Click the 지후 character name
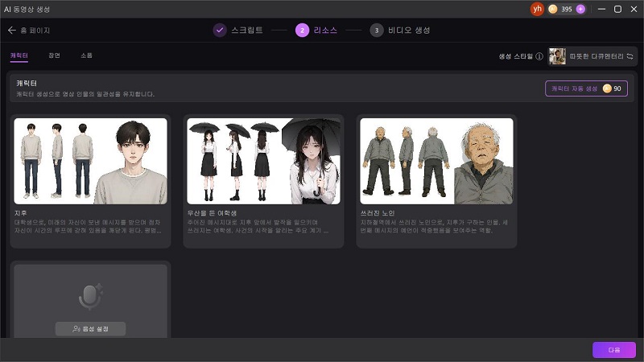 21,213
